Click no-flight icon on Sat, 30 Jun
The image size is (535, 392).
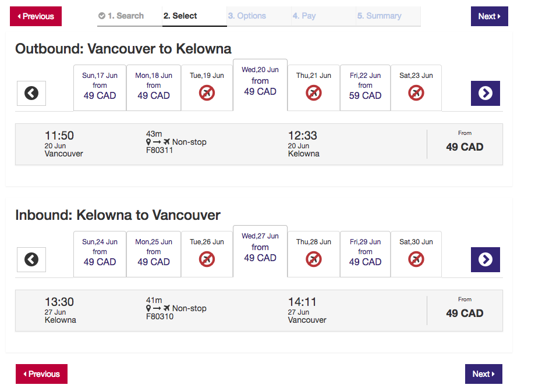click(x=416, y=259)
